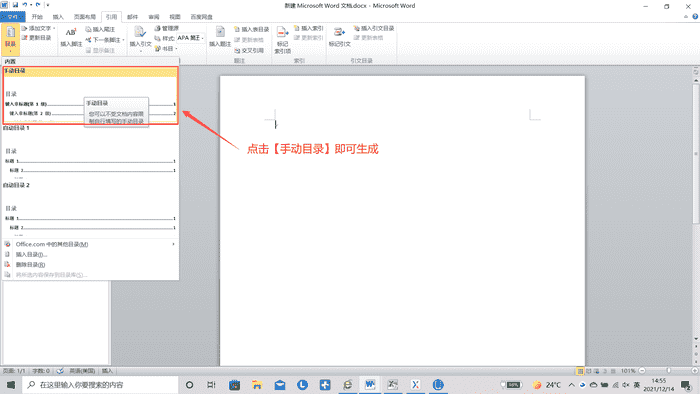
Task: Open the customize quick access toolbar arrow
Action: click(x=48, y=5)
